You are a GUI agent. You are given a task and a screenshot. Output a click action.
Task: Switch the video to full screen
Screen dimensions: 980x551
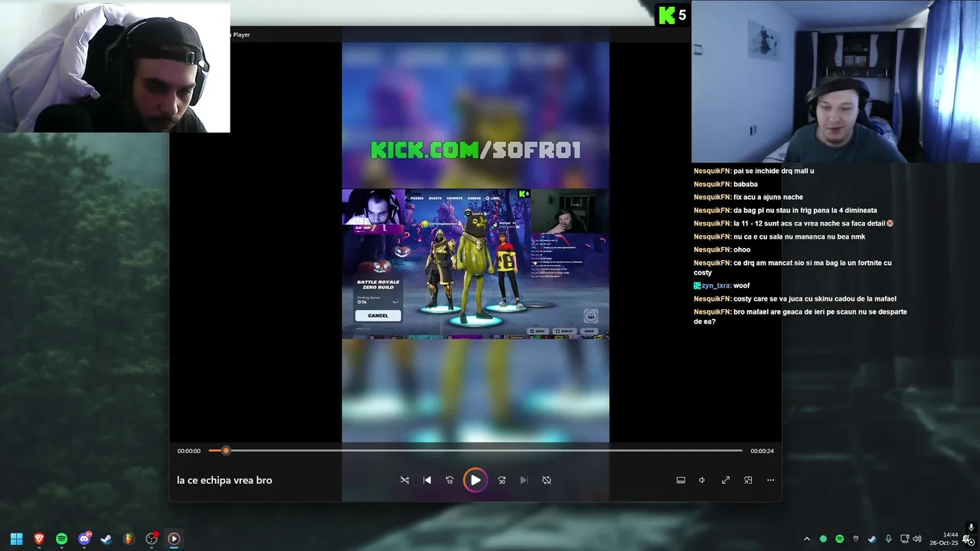pos(725,480)
